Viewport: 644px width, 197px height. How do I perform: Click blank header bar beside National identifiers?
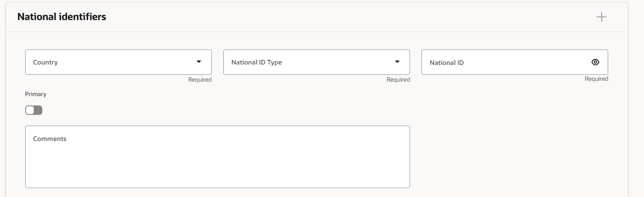pos(342,17)
